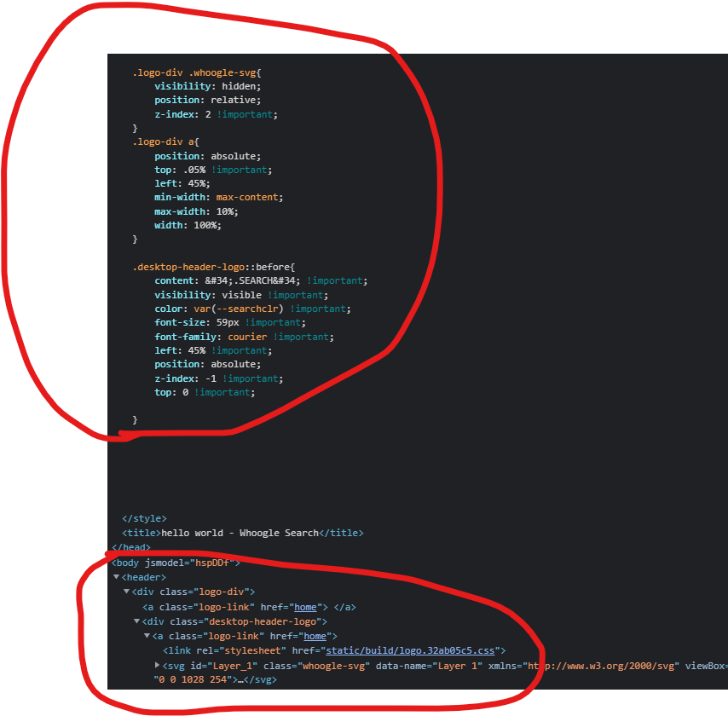Click the visibility: visible !important declaration

(241, 295)
